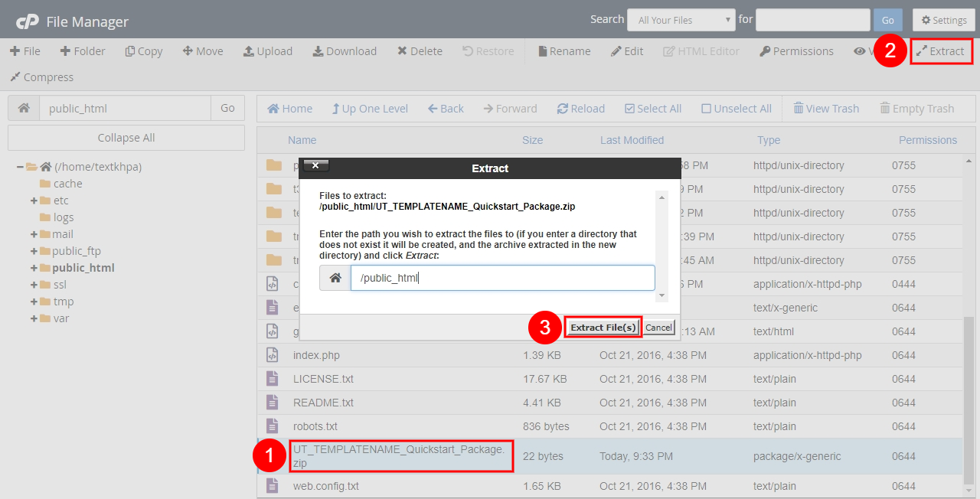The image size is (980, 499).
Task: Open View Trash
Action: (x=826, y=109)
